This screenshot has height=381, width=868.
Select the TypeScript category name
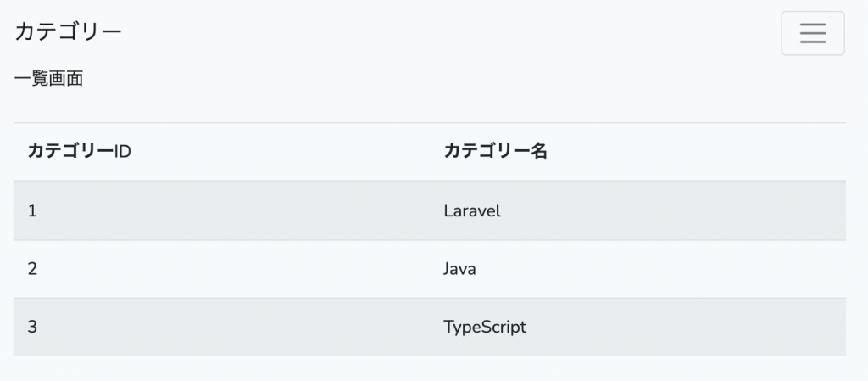pos(485,327)
